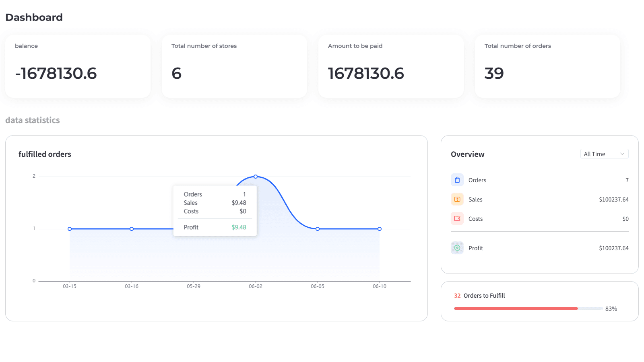Click the Total number of stores value 6
Image resolution: width=644 pixels, height=362 pixels.
(176, 73)
